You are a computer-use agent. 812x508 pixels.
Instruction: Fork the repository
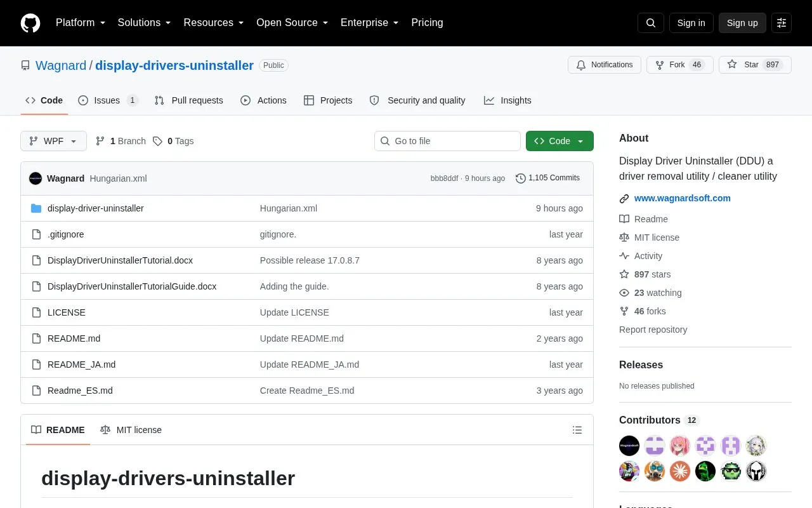coord(680,65)
